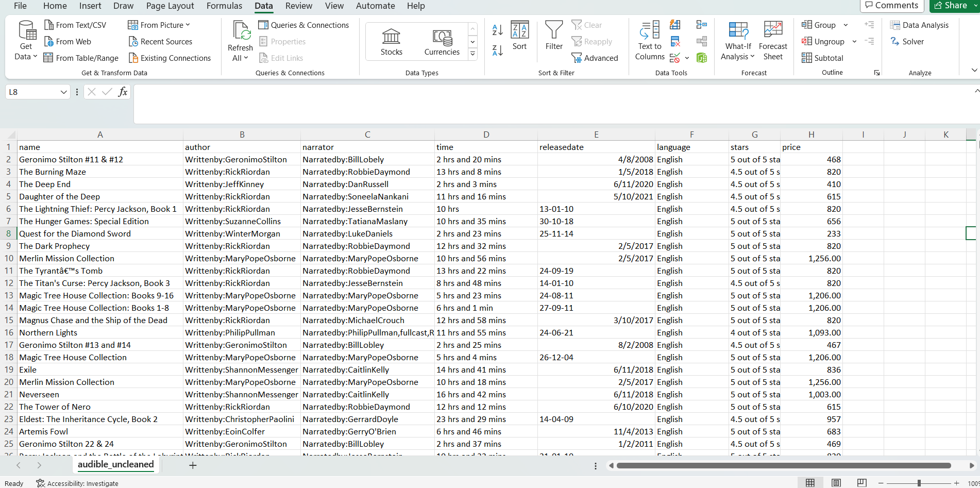Select the audible_uncleaned sheet tab
Image resolution: width=980 pixels, height=488 pixels.
coord(115,464)
